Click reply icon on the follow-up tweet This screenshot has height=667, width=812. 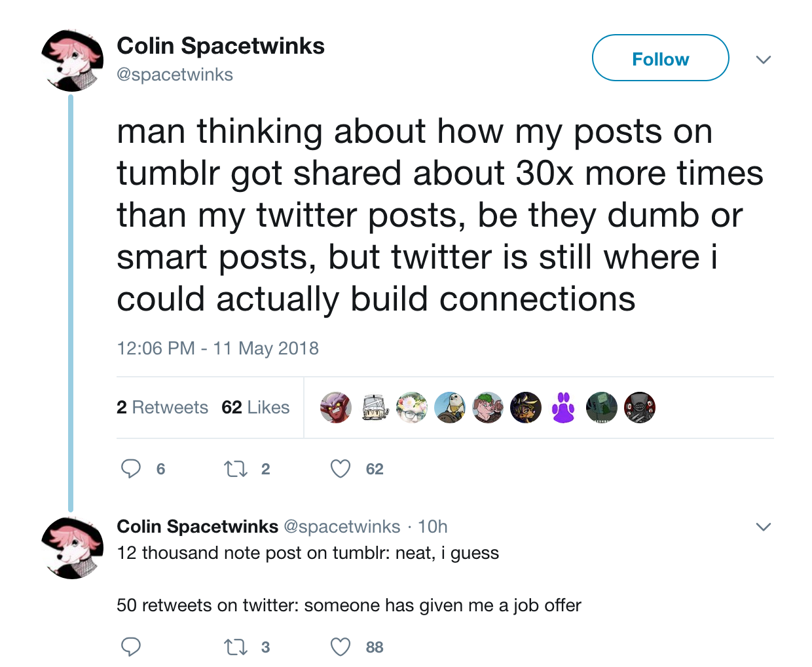coord(131,647)
